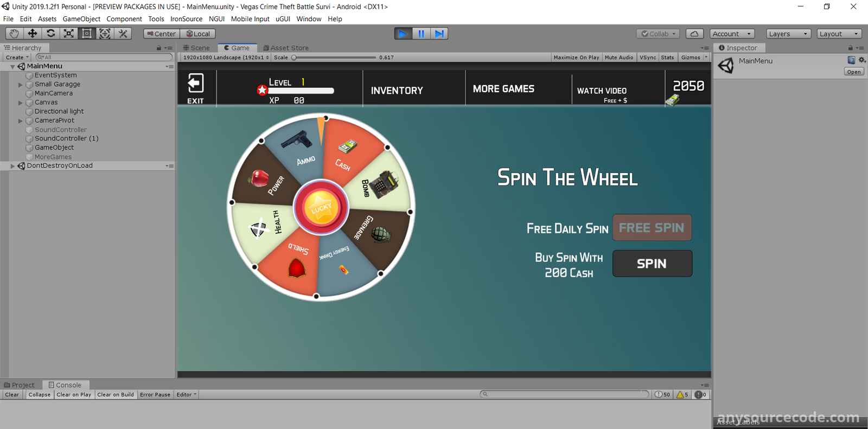The width and height of the screenshot is (868, 429).
Task: Select the Move tool
Action: (33, 34)
